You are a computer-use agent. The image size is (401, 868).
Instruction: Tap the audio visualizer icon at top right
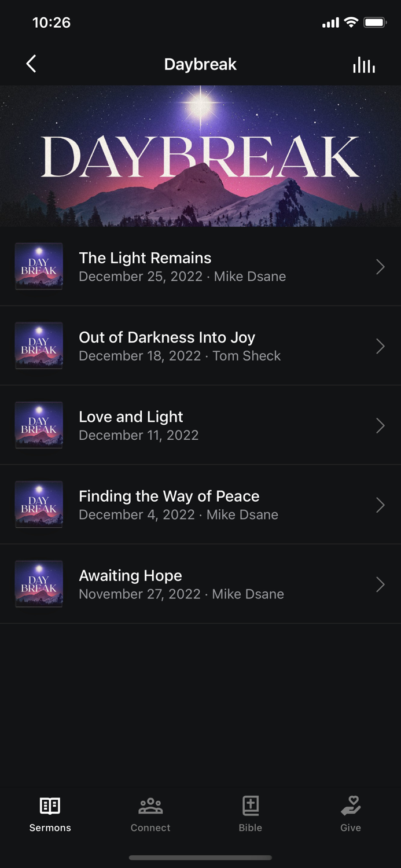coord(363,64)
